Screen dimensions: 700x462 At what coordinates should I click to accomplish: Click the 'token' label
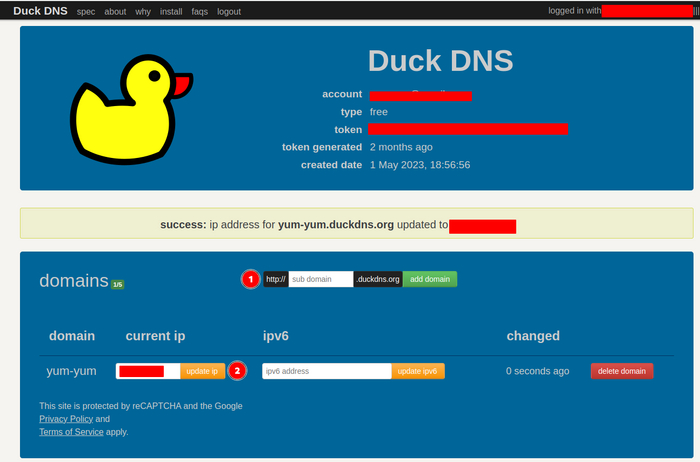[348, 129]
